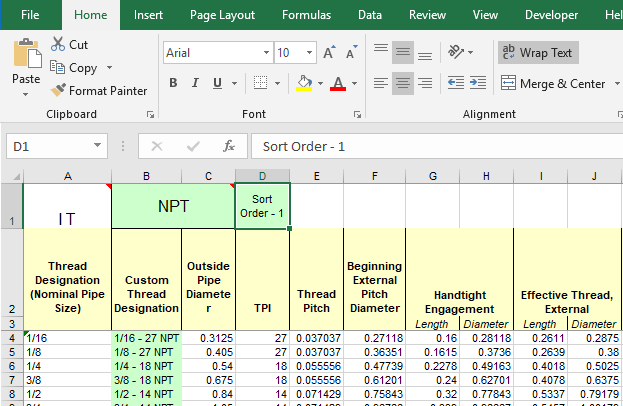Click the orientation text angle icon
The width and height of the screenshot is (623, 406).
[457, 52]
